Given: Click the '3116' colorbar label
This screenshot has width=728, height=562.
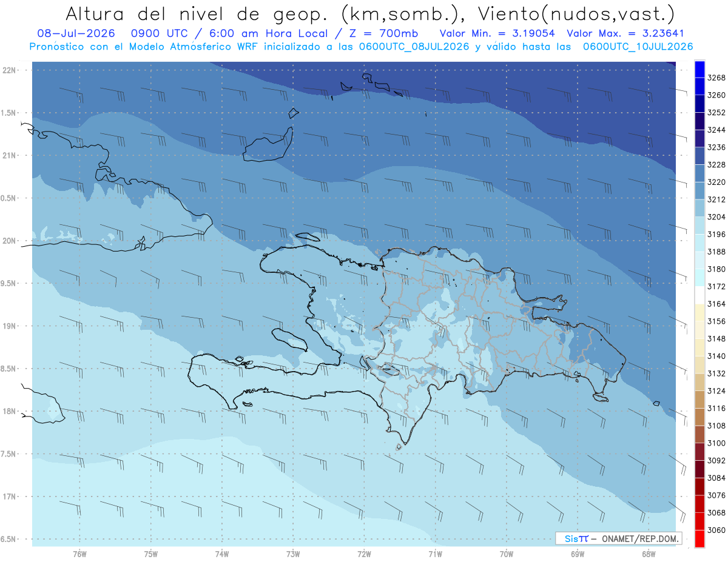Looking at the screenshot, I should (x=716, y=409).
